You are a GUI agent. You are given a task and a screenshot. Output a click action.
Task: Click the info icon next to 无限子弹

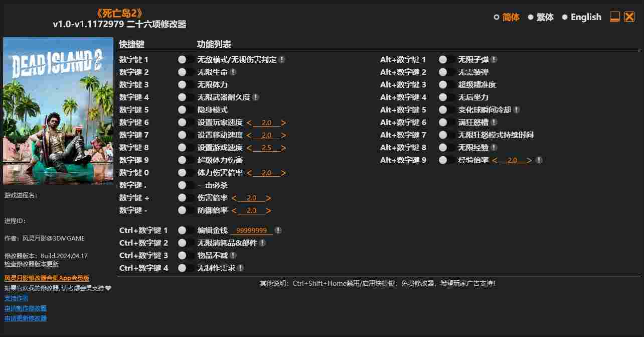pyautogui.click(x=494, y=59)
